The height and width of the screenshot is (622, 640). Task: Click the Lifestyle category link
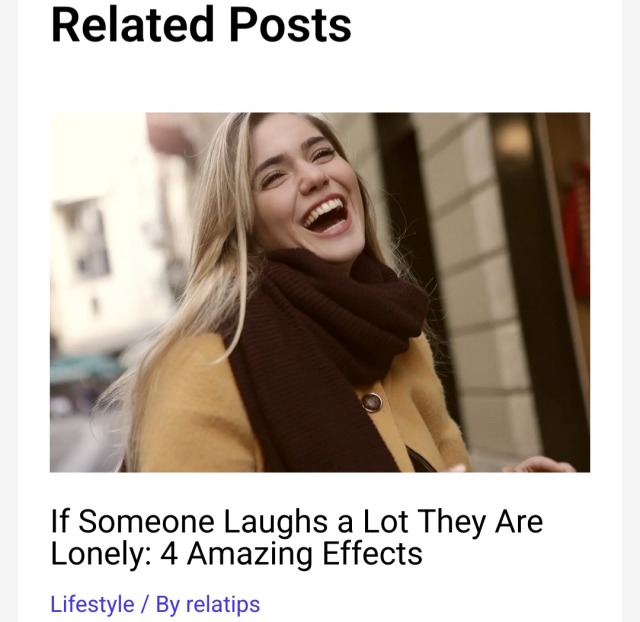pyautogui.click(x=92, y=604)
